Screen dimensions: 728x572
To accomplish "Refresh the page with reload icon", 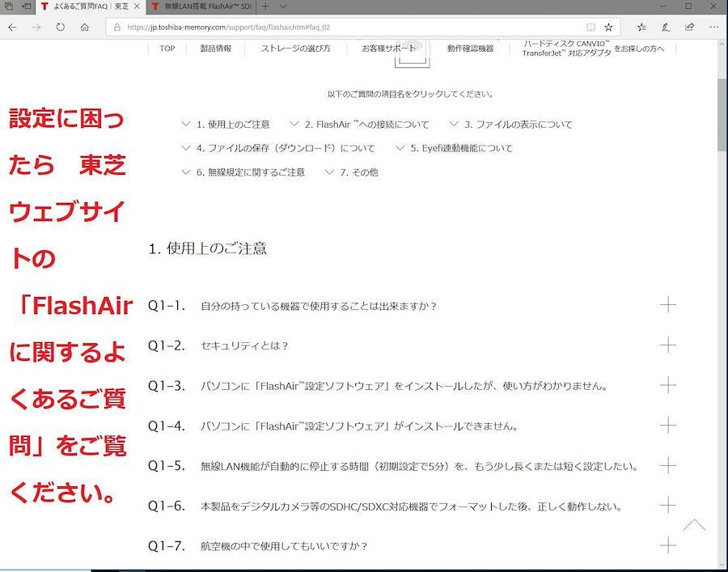I will pos(61,28).
